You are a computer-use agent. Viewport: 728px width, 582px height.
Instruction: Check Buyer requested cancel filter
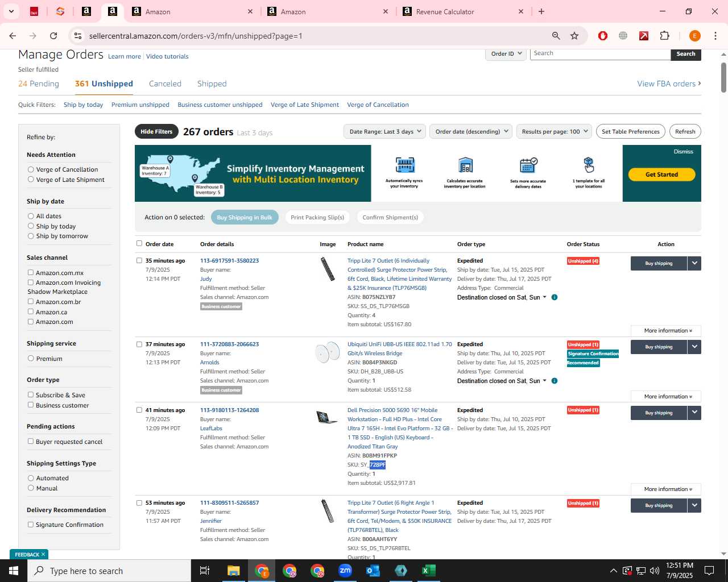coord(31,442)
